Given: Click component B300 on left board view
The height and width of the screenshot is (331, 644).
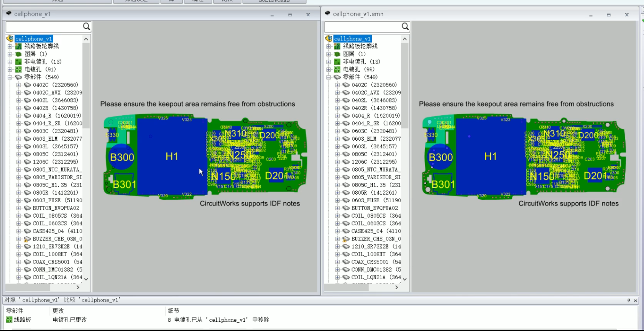Looking at the screenshot, I should coord(122,157).
